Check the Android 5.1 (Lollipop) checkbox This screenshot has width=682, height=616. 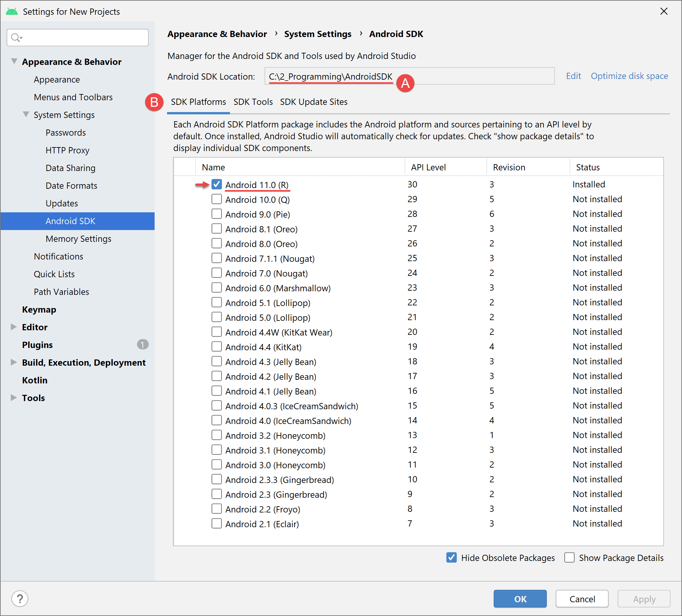[x=217, y=302]
